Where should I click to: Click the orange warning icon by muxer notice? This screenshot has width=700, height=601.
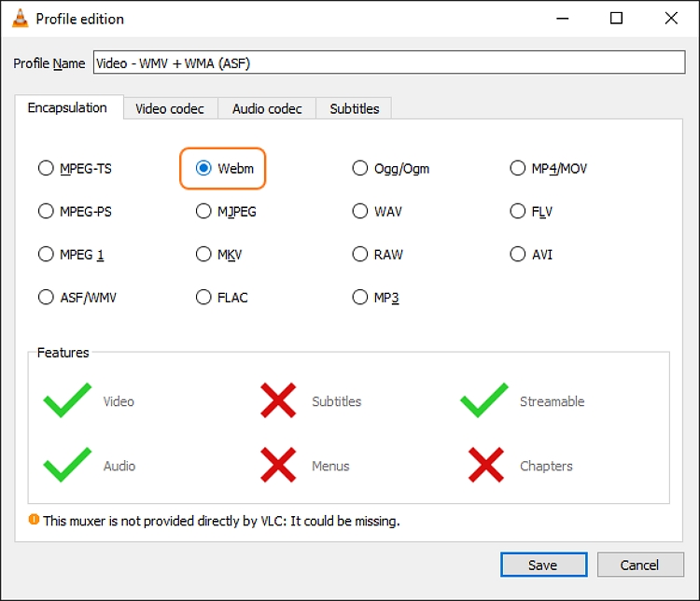point(34,520)
